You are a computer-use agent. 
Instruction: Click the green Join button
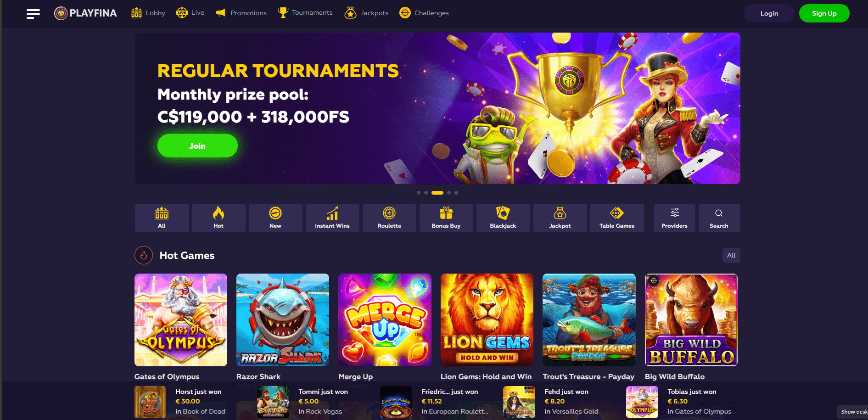(197, 146)
